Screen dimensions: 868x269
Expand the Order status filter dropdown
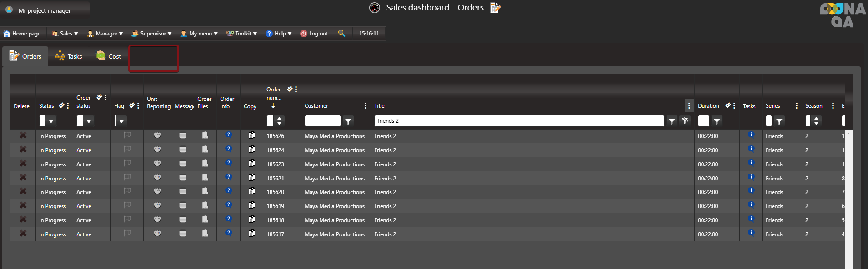tap(89, 121)
